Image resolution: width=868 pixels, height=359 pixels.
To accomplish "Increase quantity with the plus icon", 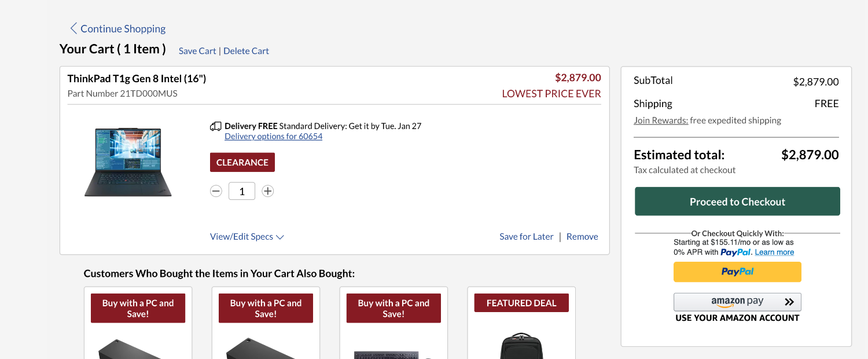I will [267, 191].
